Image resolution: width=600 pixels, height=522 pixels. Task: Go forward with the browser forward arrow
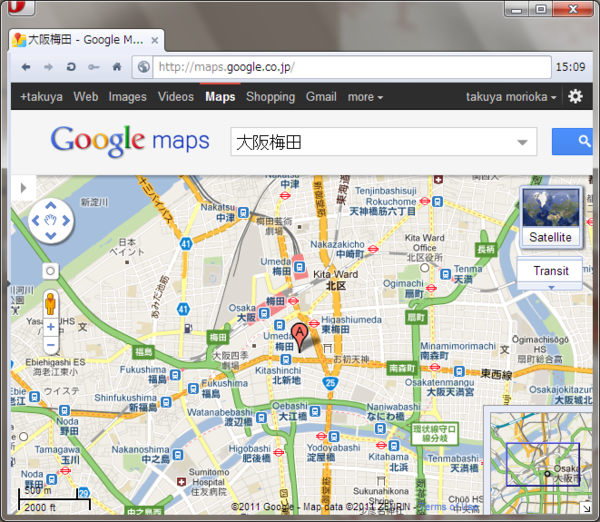pos(48,67)
